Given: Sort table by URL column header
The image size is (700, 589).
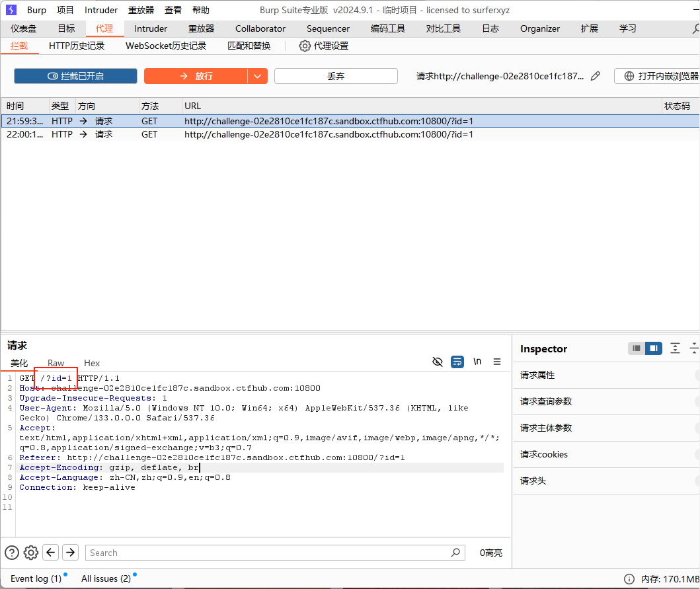Looking at the screenshot, I should coord(422,106).
